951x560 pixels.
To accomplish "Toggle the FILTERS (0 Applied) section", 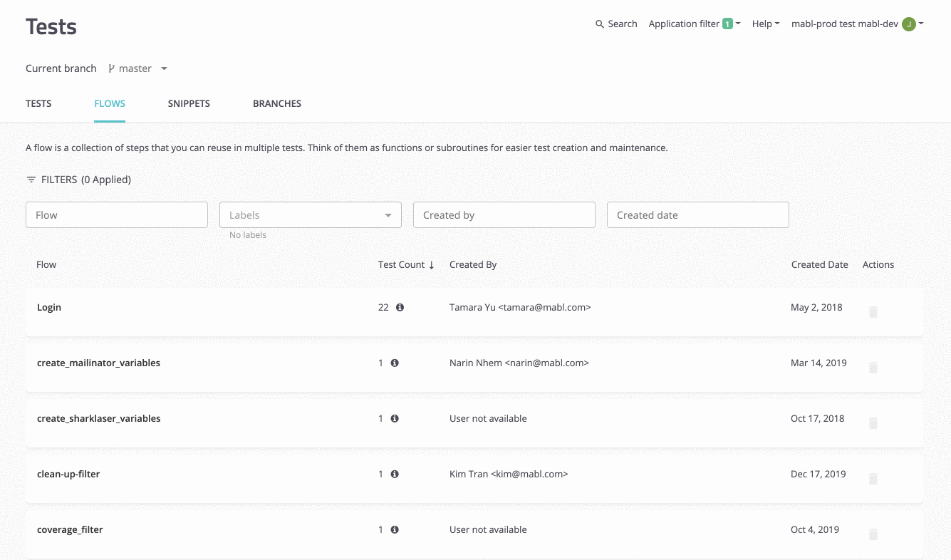I will point(78,180).
